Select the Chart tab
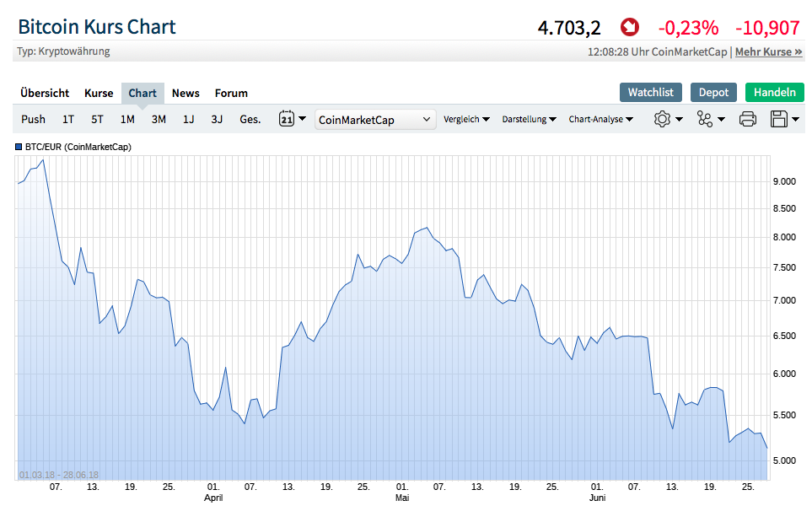Screen dimensions: 812x506 (143, 94)
